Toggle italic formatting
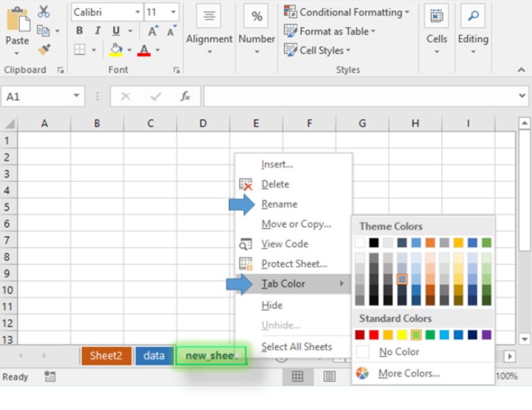 click(98, 31)
